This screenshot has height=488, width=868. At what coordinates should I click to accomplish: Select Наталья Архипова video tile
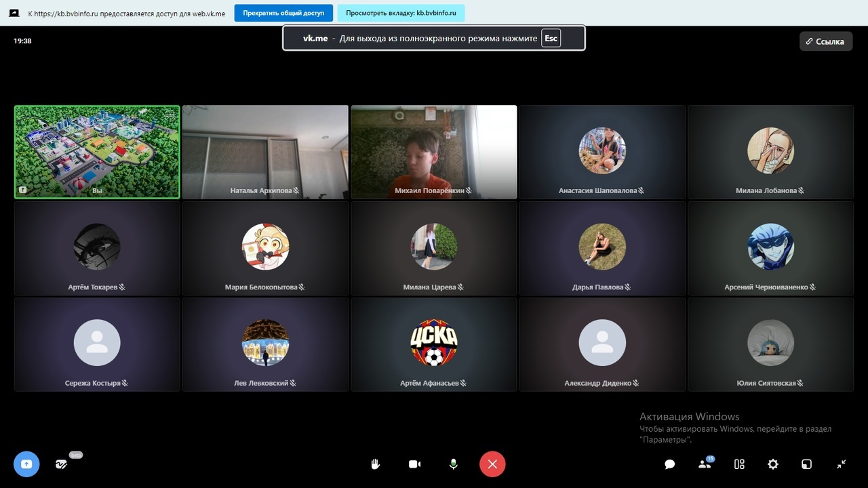pyautogui.click(x=265, y=152)
